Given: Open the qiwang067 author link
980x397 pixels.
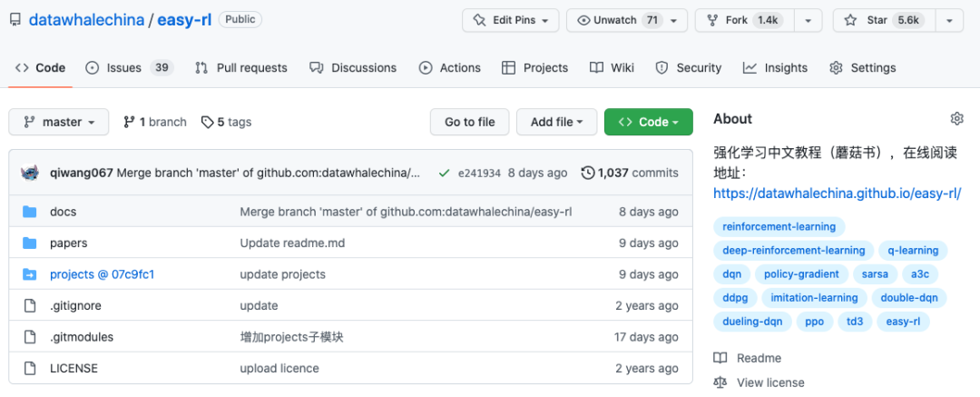Looking at the screenshot, I should coord(82,173).
